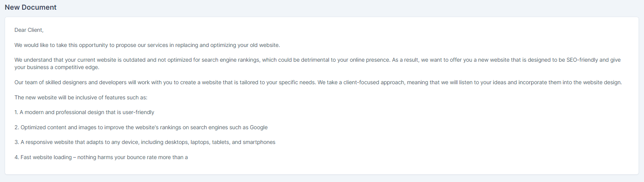Click the word Google
The image size is (644, 182).
259,127
